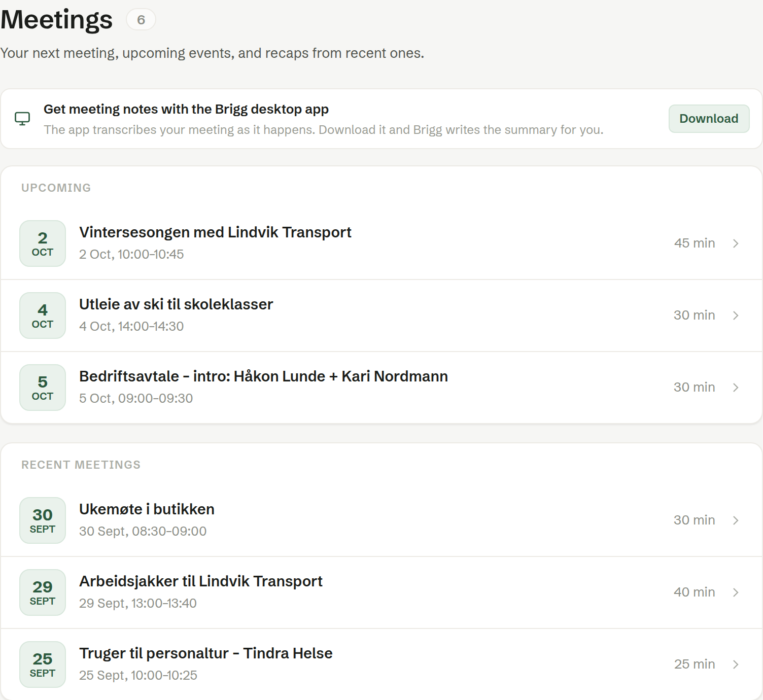
Task: Open the 4 Oct date badge
Action: 43,316
